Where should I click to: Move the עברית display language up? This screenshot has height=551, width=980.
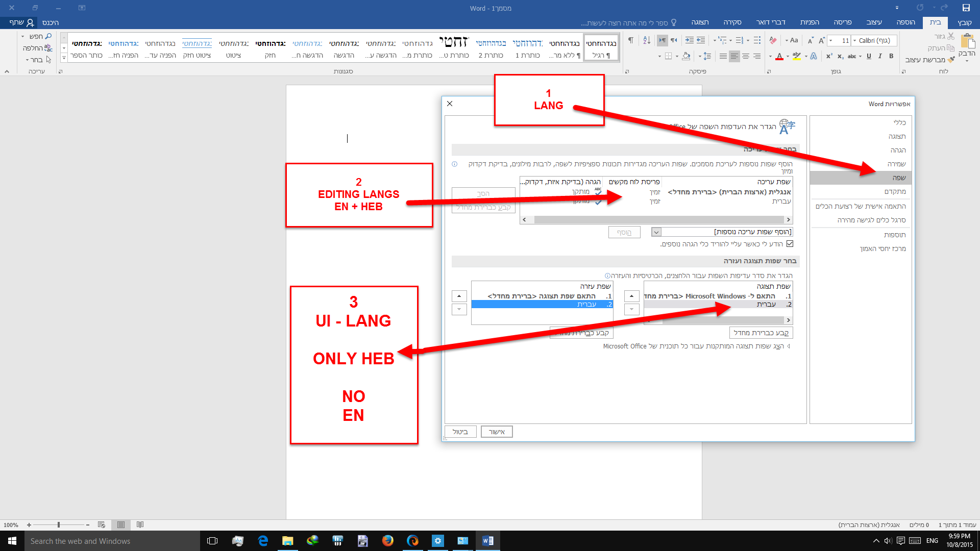(631, 296)
